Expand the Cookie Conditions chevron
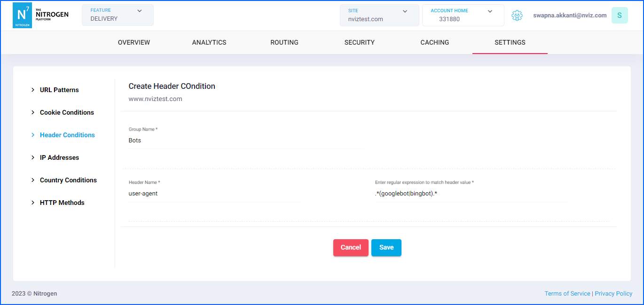 [x=33, y=112]
